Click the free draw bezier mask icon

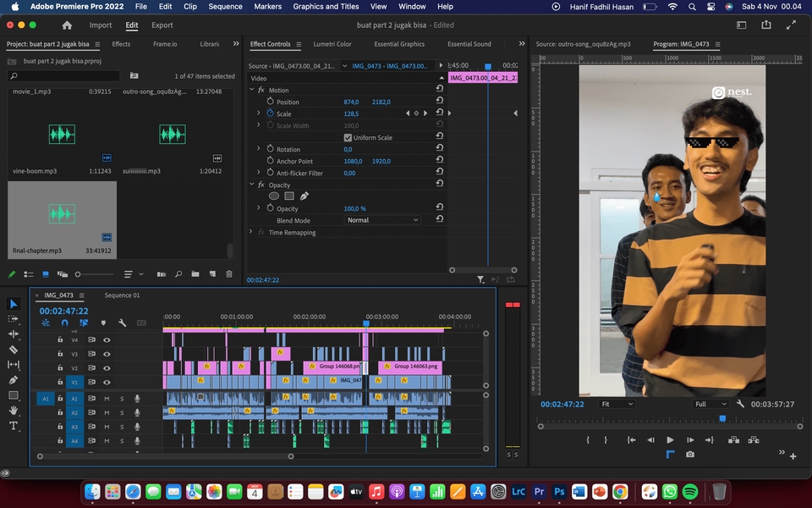(304, 196)
